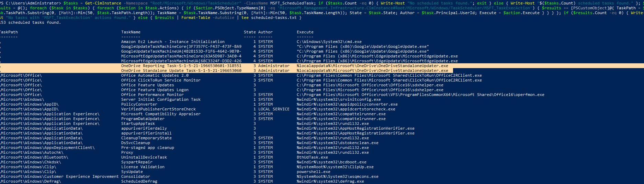Click the Office Automatic Updates 2.0 entry
The height and width of the screenshot is (184, 644).
[155, 75]
